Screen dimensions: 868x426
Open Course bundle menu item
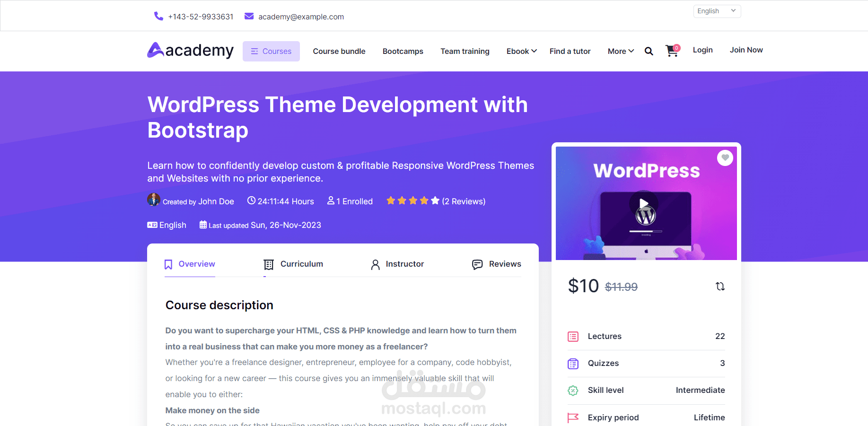(339, 51)
